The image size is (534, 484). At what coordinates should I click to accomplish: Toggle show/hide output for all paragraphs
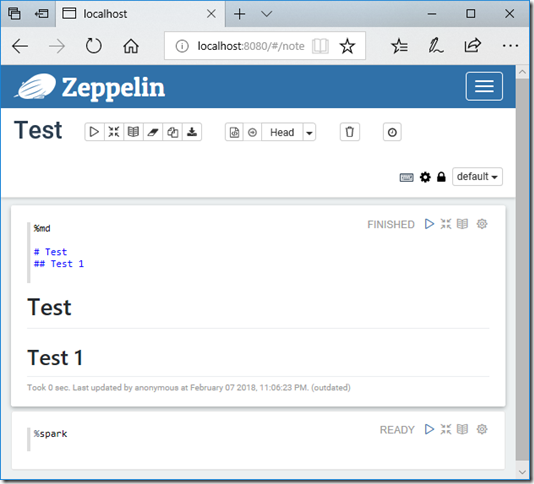coord(133,132)
